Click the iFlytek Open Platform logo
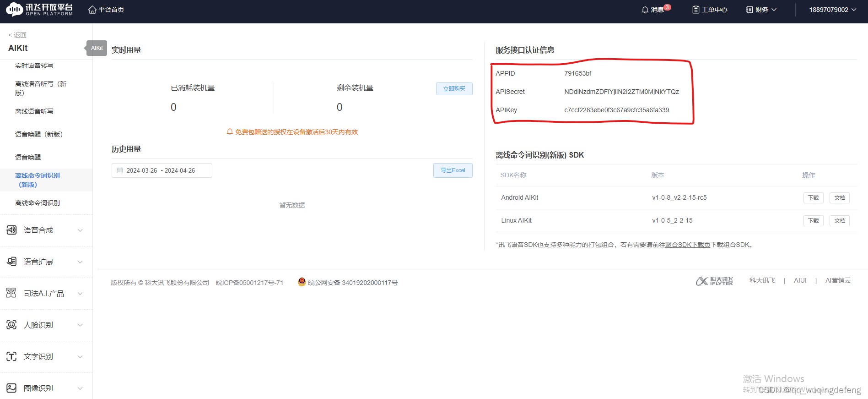Image resolution: width=868 pixels, height=399 pixels. pos(39,9)
